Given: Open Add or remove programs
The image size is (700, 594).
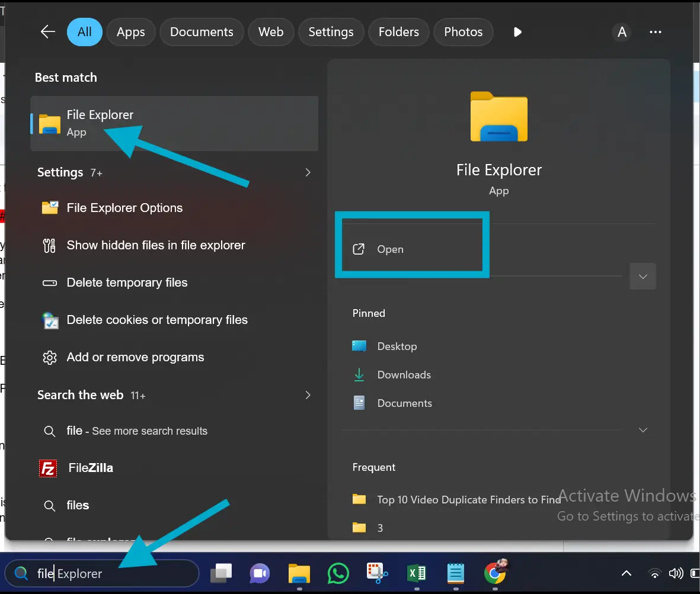Looking at the screenshot, I should [135, 357].
